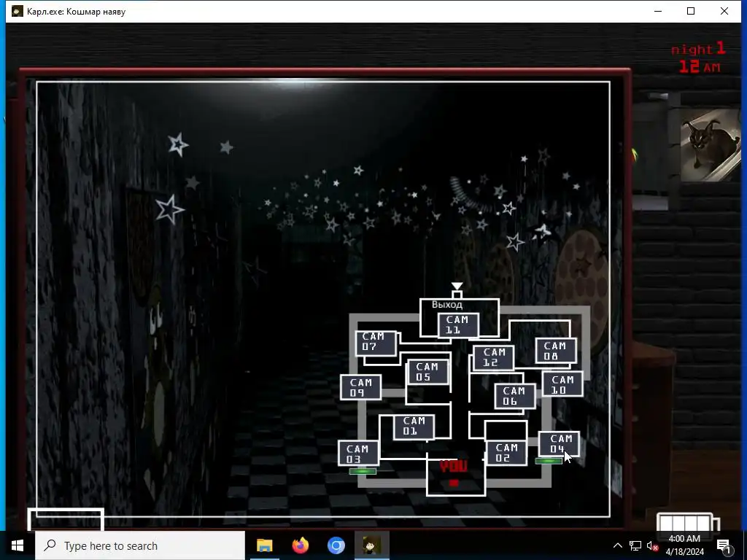
Task: Open the Windows Start menu
Action: [18, 545]
